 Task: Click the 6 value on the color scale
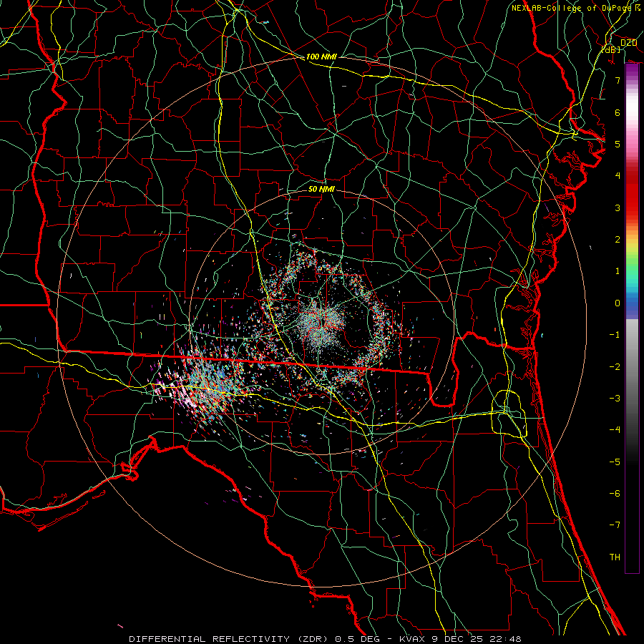(618, 112)
